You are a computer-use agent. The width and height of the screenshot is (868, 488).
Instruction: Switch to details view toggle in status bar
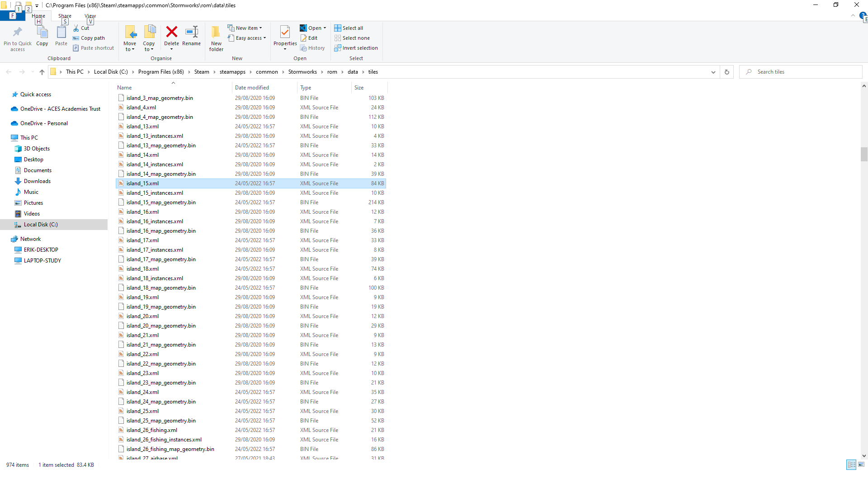coord(851,465)
